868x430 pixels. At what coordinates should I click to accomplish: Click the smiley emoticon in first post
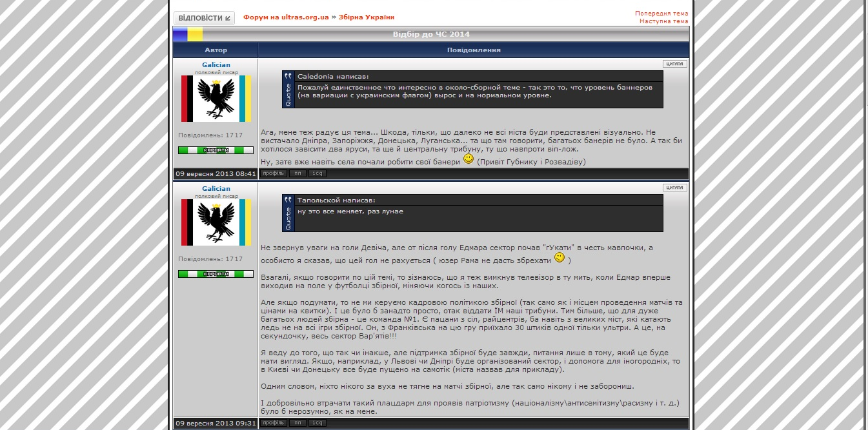469,159
